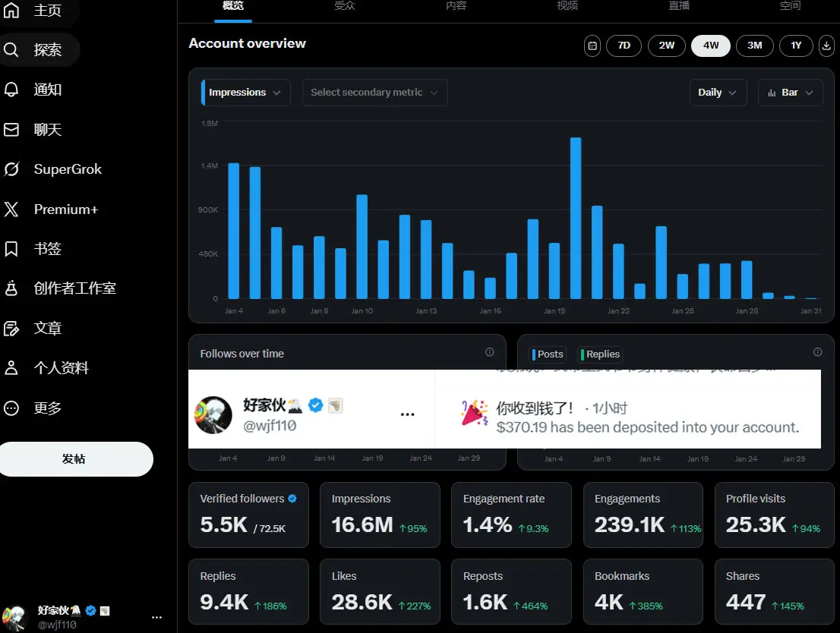This screenshot has height=633, width=840.
Task: Click the Premium+ sidebar label
Action: tap(66, 209)
